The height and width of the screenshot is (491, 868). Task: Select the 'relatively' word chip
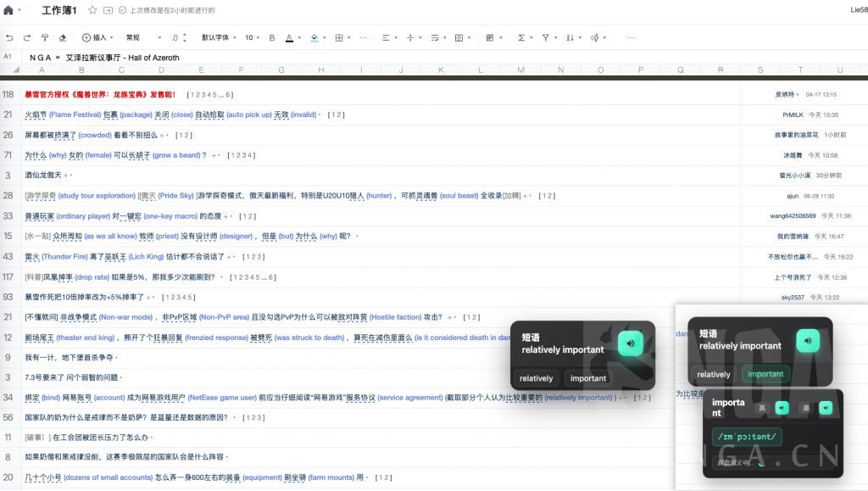[537, 378]
